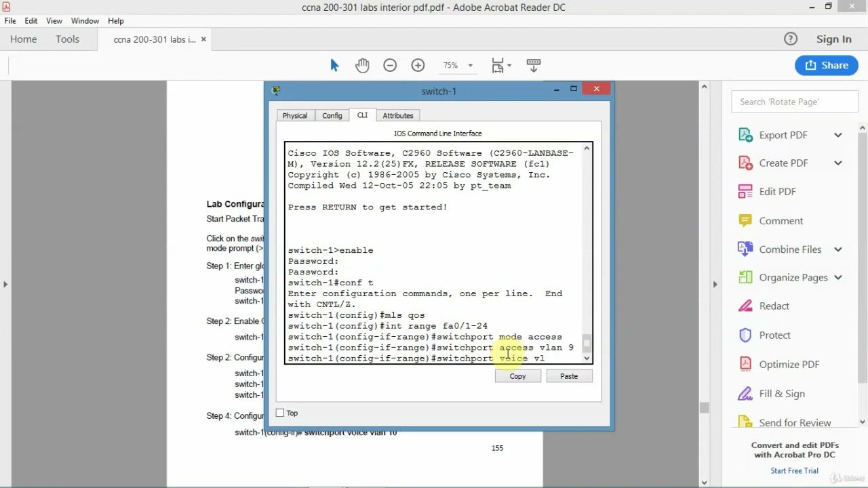Click the Start Free Trial link
The image size is (868, 488).
click(x=794, y=470)
